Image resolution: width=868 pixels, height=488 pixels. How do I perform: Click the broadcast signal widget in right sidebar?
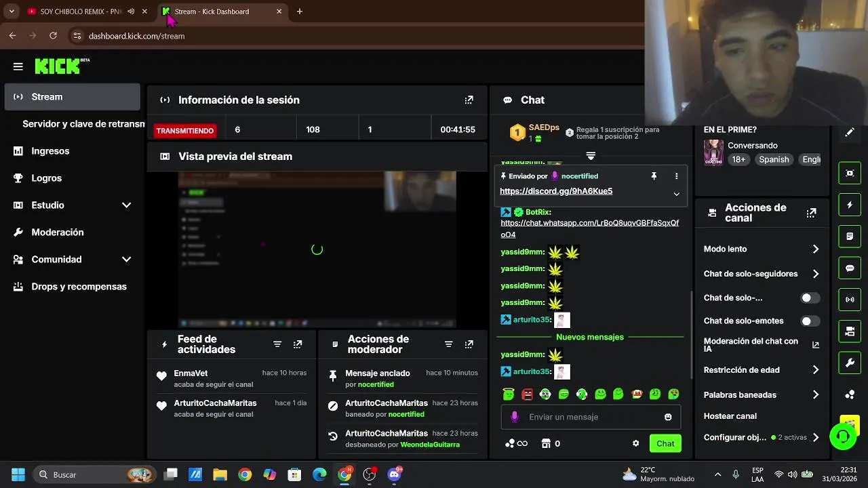coord(850,300)
